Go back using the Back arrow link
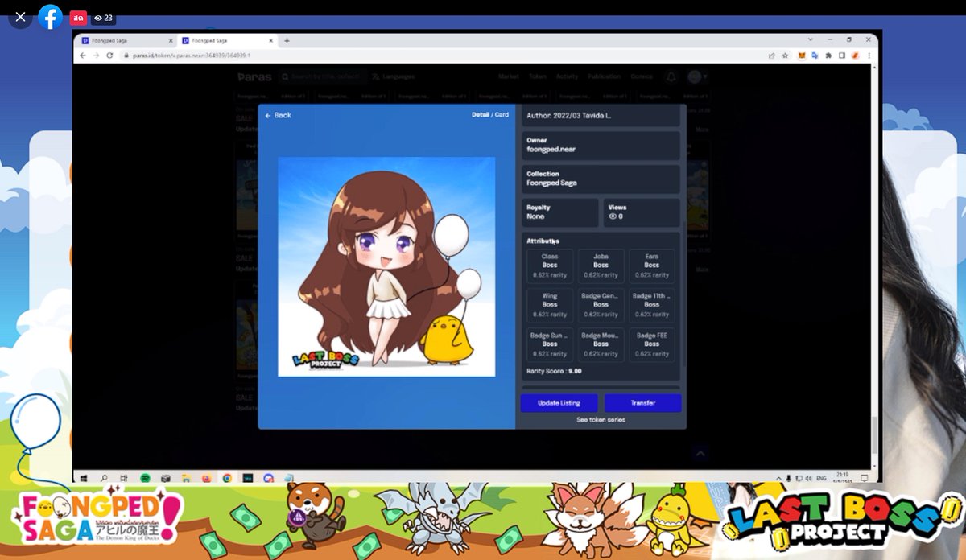The width and height of the screenshot is (966, 560). point(278,115)
